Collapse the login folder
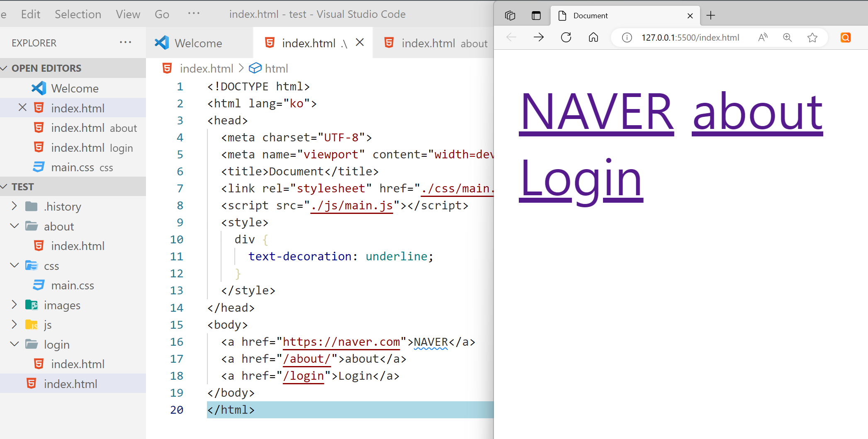Viewport: 868px width, 439px height. coord(15,344)
